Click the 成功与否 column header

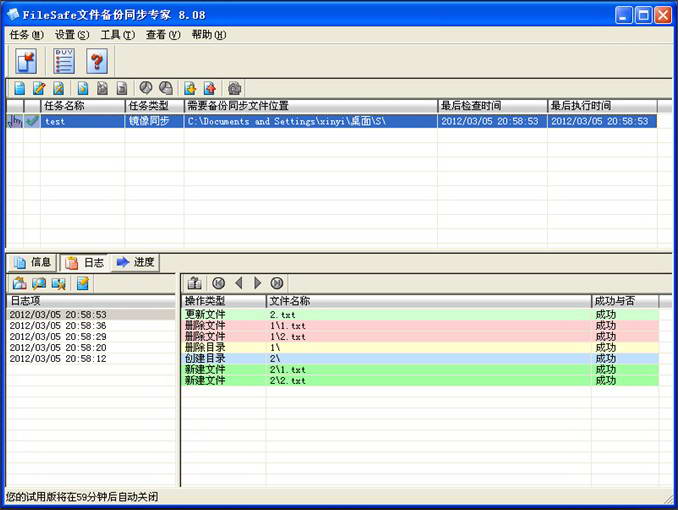tap(625, 301)
